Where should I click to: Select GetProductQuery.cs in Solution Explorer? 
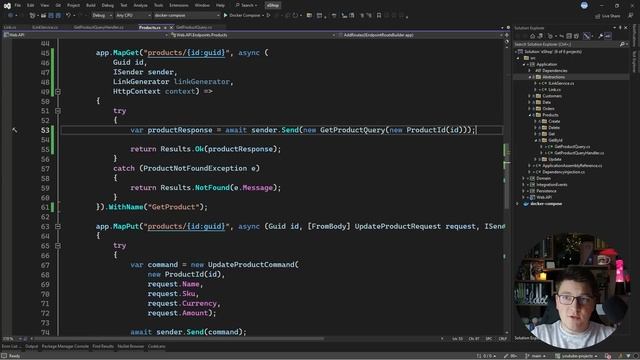[x=572, y=147]
